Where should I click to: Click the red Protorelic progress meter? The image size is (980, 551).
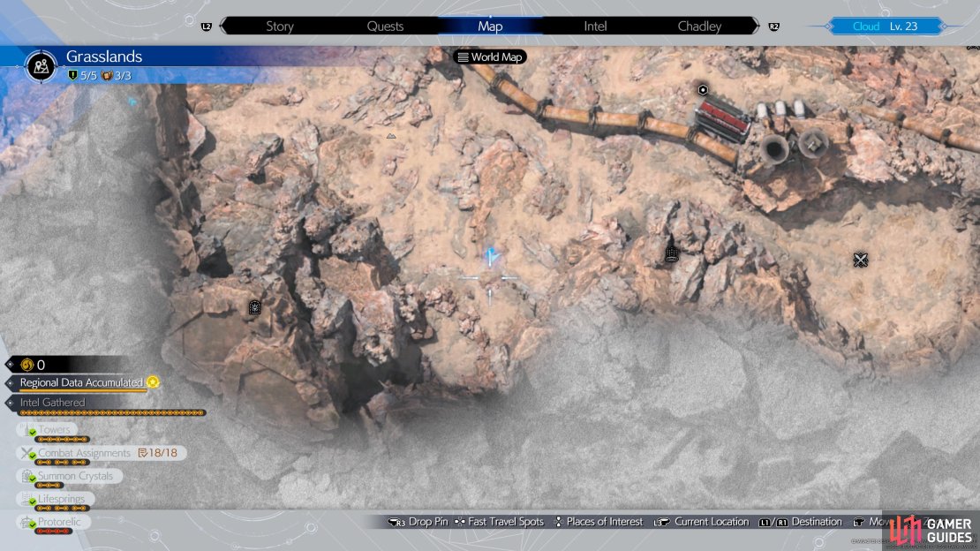tap(54, 531)
